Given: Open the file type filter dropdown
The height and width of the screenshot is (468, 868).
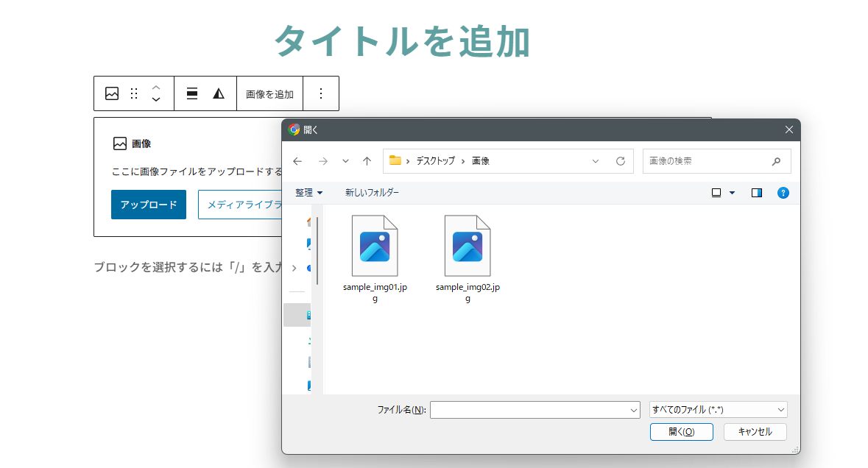Looking at the screenshot, I should [718, 410].
